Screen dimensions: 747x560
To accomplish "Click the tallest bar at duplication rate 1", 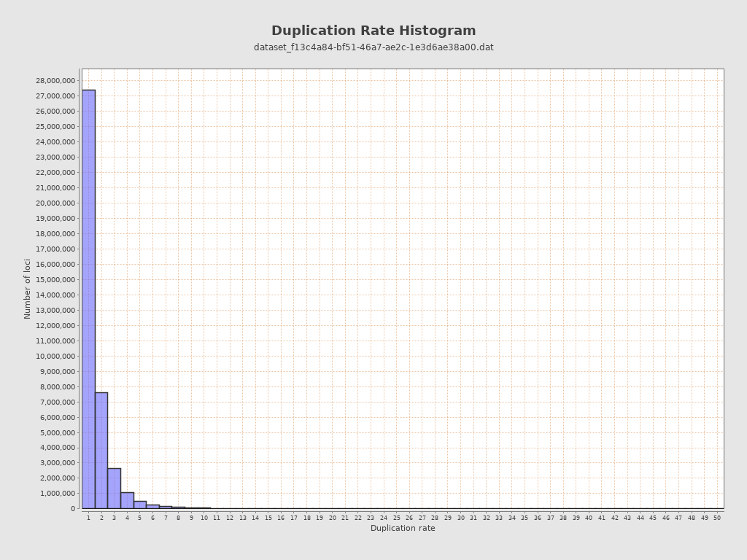I will 88,299.
